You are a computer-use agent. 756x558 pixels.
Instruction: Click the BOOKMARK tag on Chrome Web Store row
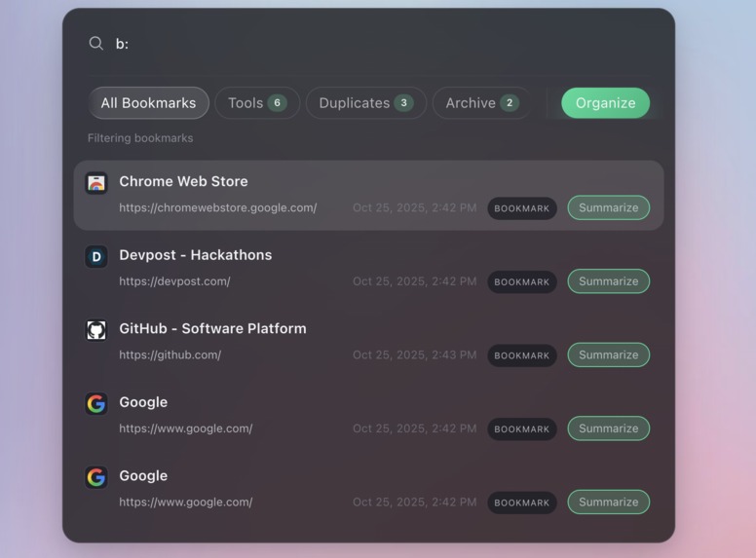[x=522, y=208]
